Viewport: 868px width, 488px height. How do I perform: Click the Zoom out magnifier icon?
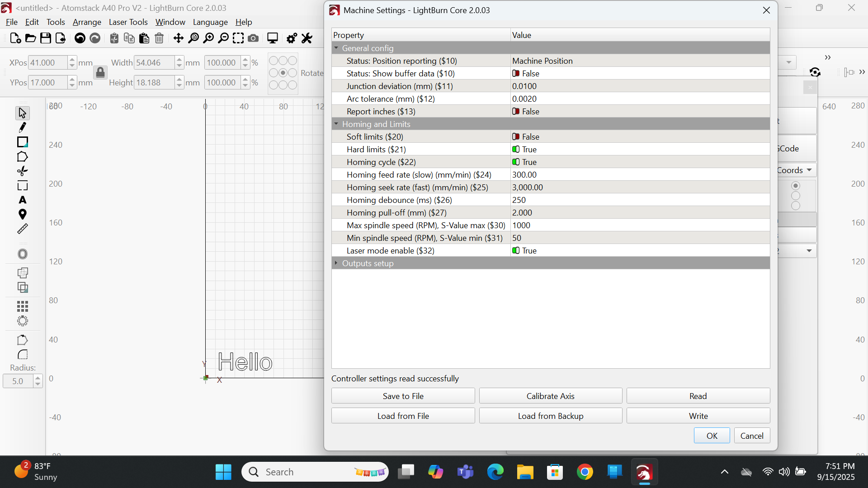point(223,38)
